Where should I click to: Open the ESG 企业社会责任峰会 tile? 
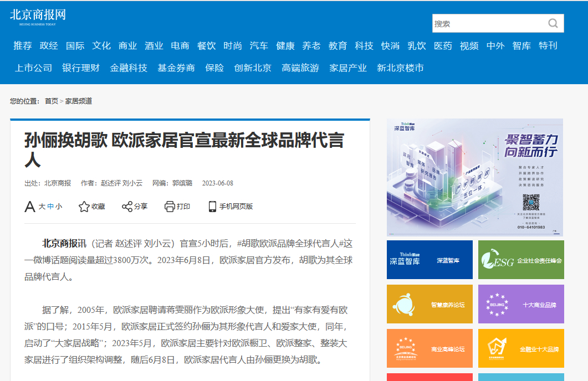coord(521,260)
